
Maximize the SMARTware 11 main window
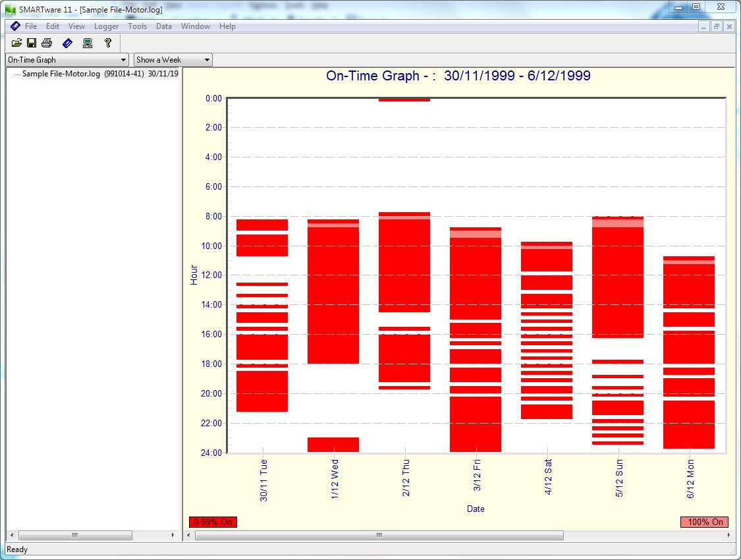697,7
